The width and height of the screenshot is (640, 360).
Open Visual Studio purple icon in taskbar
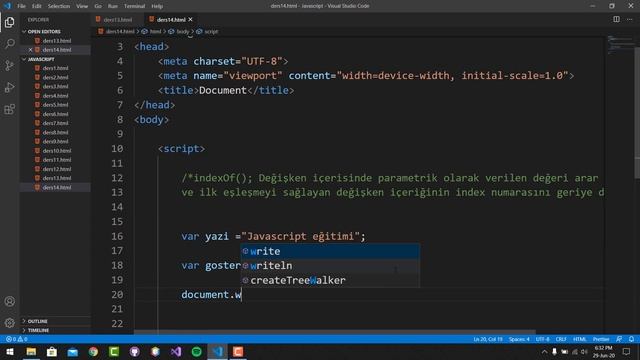[176, 352]
